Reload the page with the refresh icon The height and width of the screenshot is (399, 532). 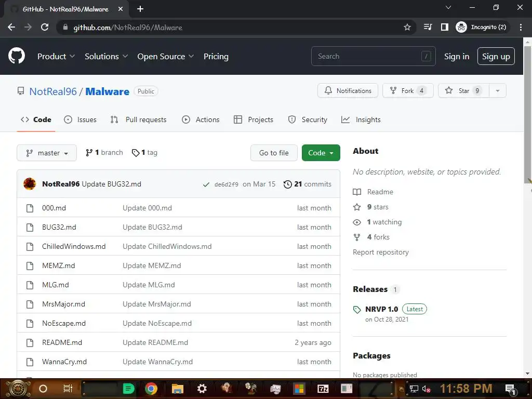pyautogui.click(x=45, y=27)
